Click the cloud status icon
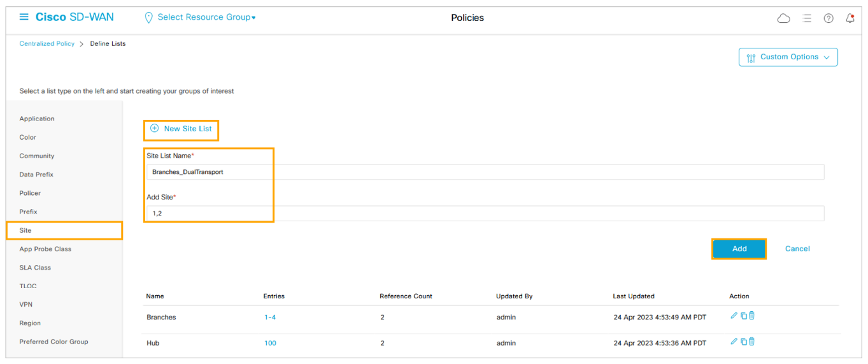The width and height of the screenshot is (868, 364). [x=783, y=18]
